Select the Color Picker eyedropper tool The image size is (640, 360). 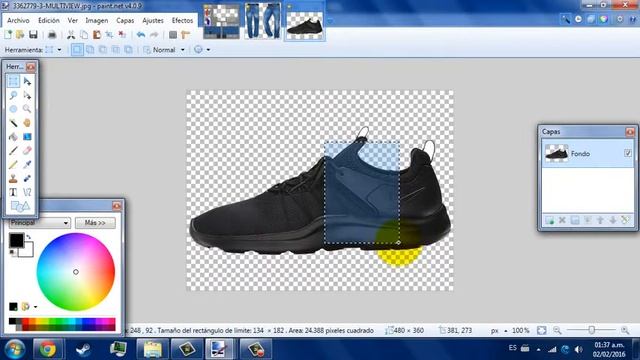[x=27, y=164]
